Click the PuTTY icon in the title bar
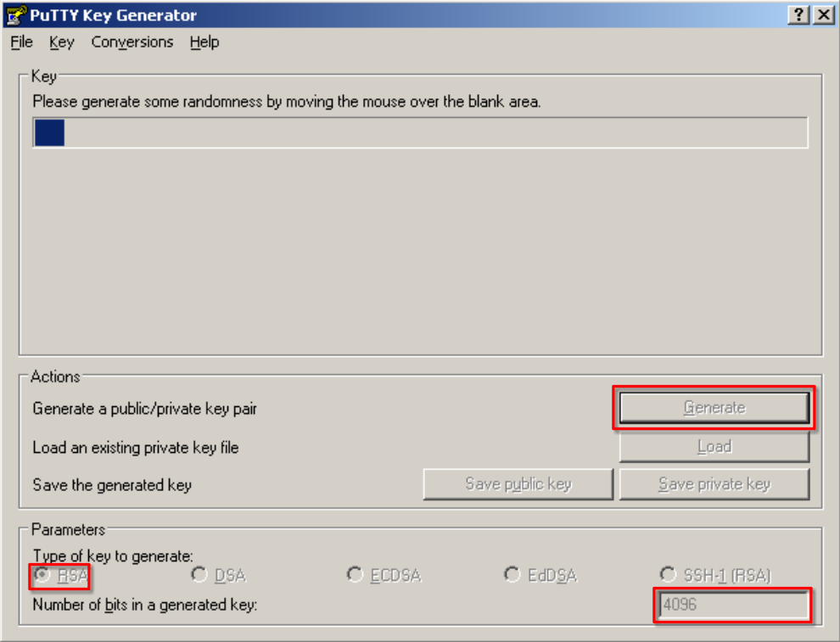This screenshot has width=840, height=642. (15, 15)
